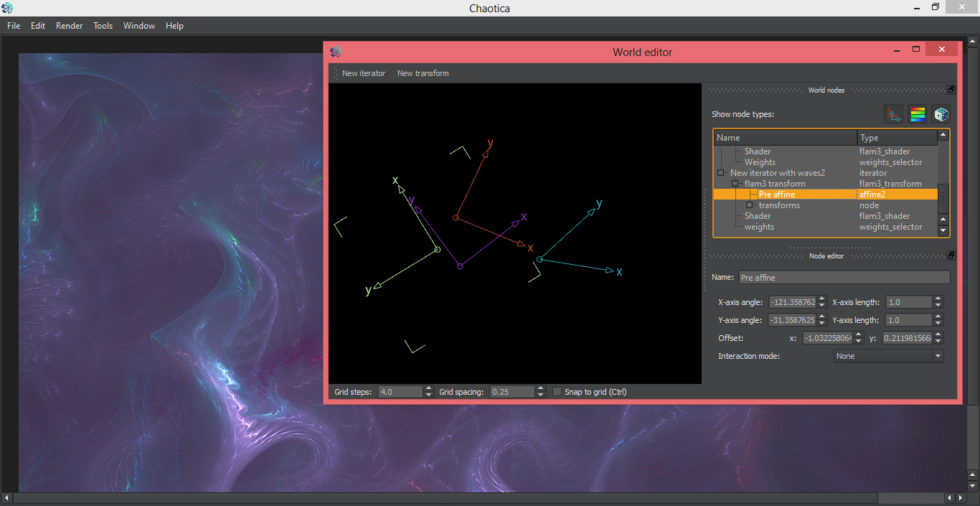
Task: Click the green y-axis arrowhead
Action: [x=377, y=286]
